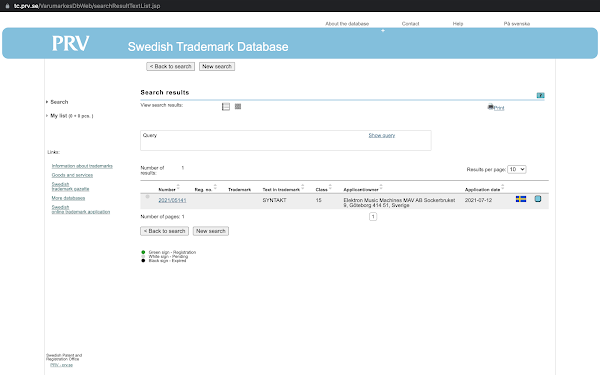Open More databases link

click(68, 198)
